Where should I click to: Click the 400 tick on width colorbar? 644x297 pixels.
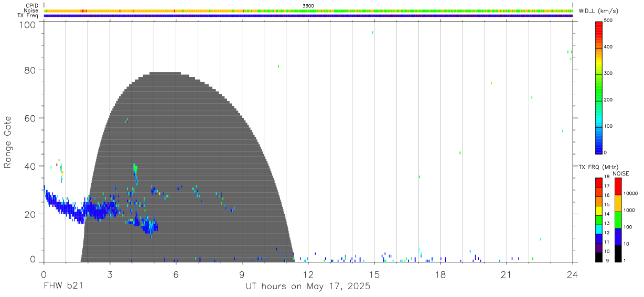click(x=609, y=47)
